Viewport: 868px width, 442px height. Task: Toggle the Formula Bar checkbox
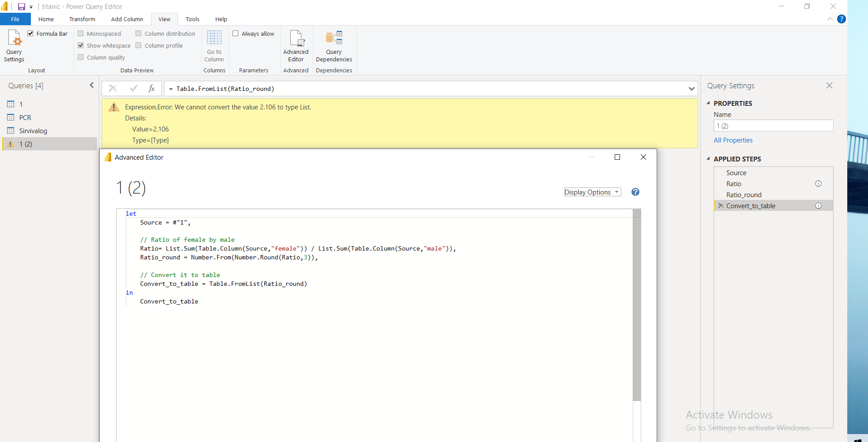click(30, 34)
